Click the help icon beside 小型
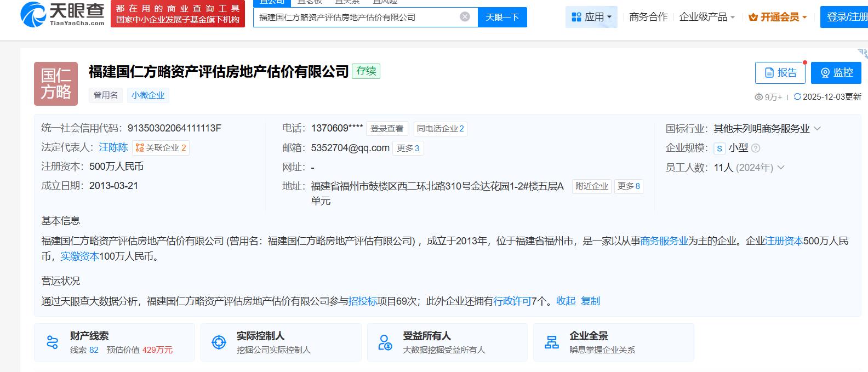868x372 pixels. click(756, 148)
